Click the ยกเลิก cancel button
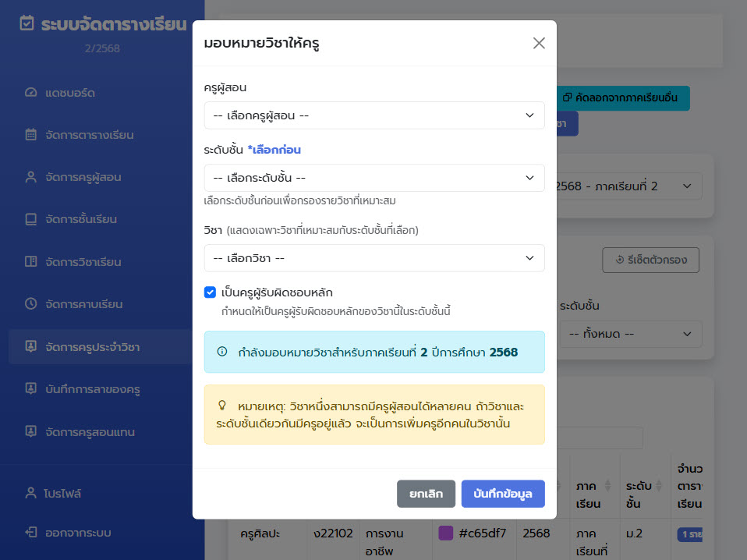The width and height of the screenshot is (747, 560). (x=426, y=494)
